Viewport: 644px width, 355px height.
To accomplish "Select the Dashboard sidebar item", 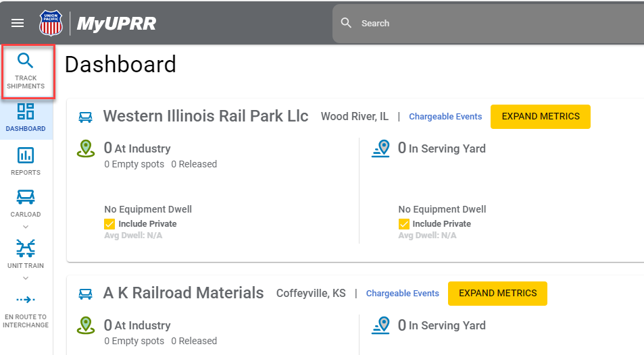I will click(26, 118).
